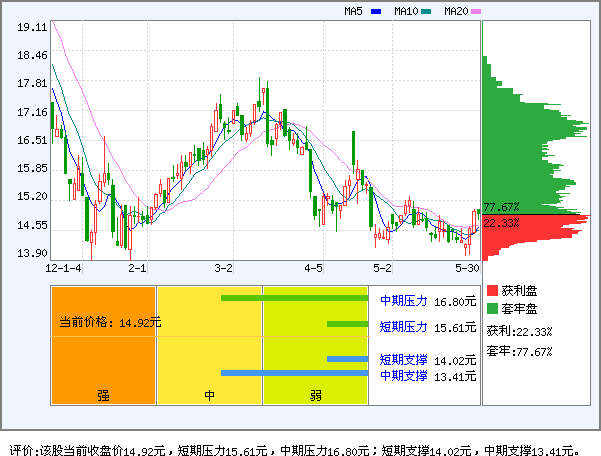Click the teal MA10 legend swatch
The image size is (601, 456).
tap(426, 12)
